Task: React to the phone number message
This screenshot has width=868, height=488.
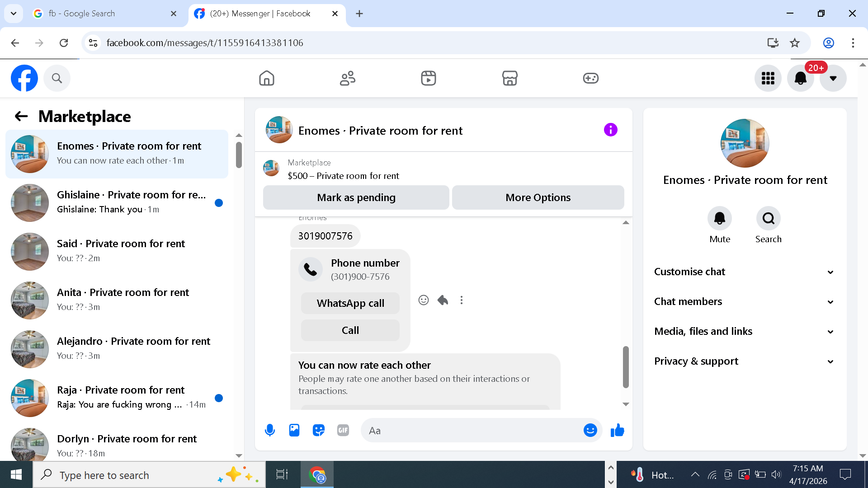Action: pos(423,300)
